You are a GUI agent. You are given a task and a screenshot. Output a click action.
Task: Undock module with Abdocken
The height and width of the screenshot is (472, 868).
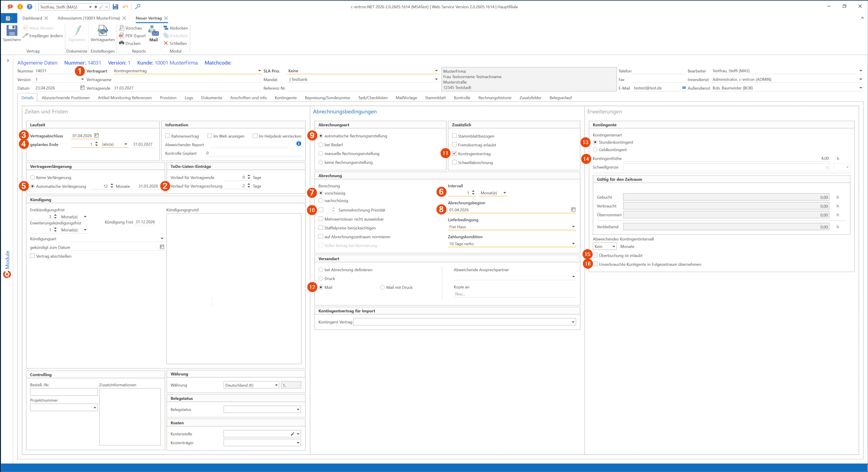click(175, 28)
